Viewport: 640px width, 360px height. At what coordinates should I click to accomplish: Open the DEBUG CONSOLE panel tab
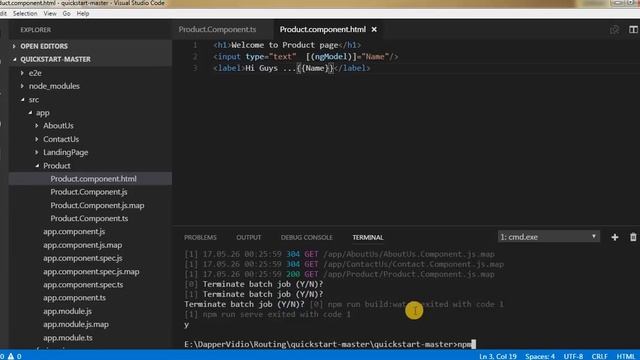coord(307,237)
